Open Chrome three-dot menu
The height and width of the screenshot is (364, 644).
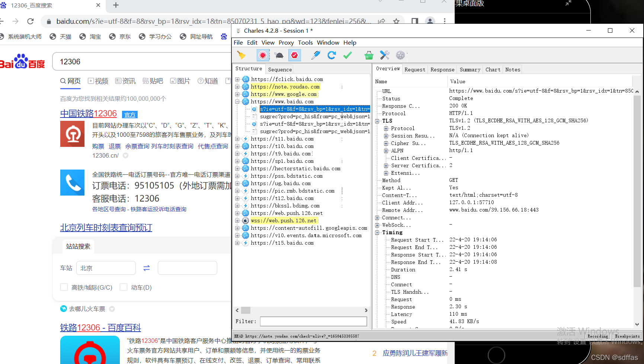click(x=445, y=21)
